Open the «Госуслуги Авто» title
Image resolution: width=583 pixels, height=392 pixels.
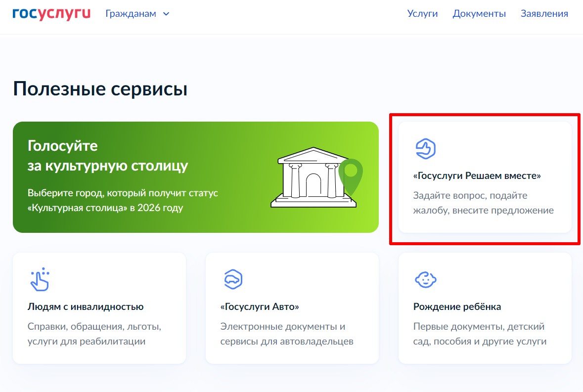click(x=260, y=306)
